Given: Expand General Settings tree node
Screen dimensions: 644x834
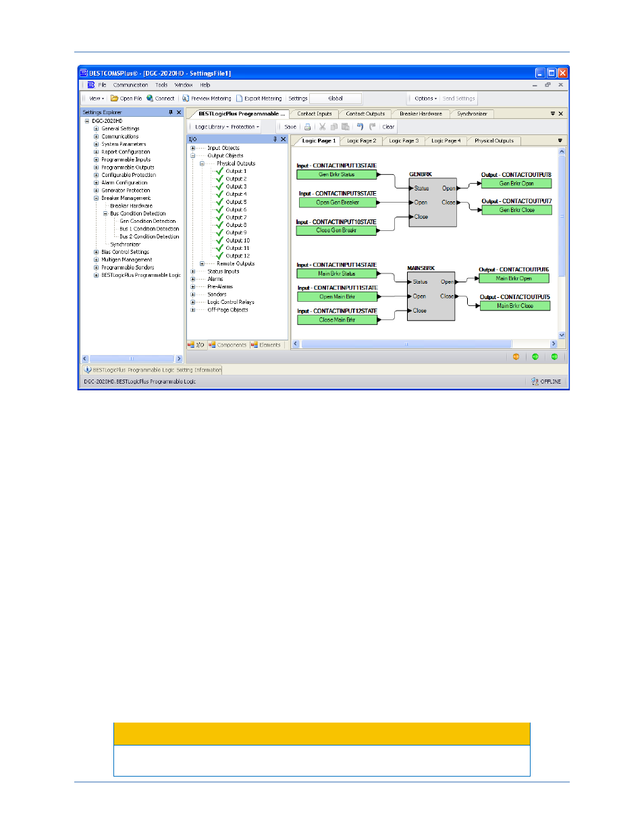Looking at the screenshot, I should tap(96, 128).
